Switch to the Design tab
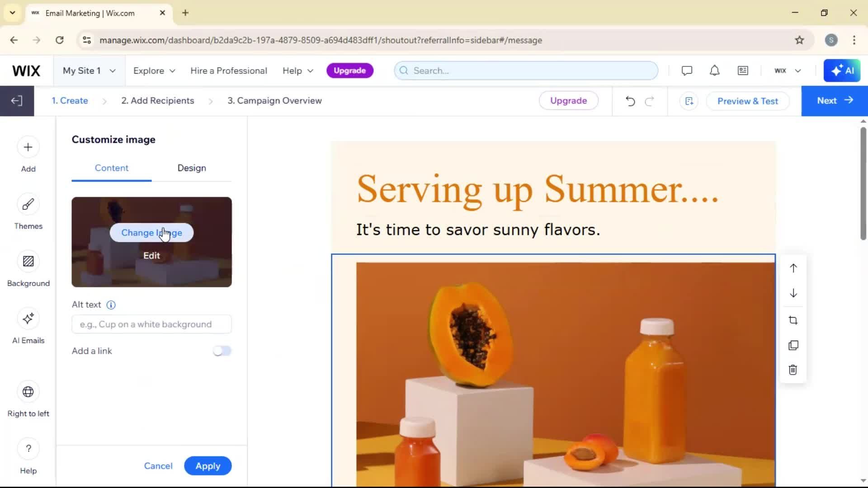The height and width of the screenshot is (488, 868). pyautogui.click(x=192, y=168)
